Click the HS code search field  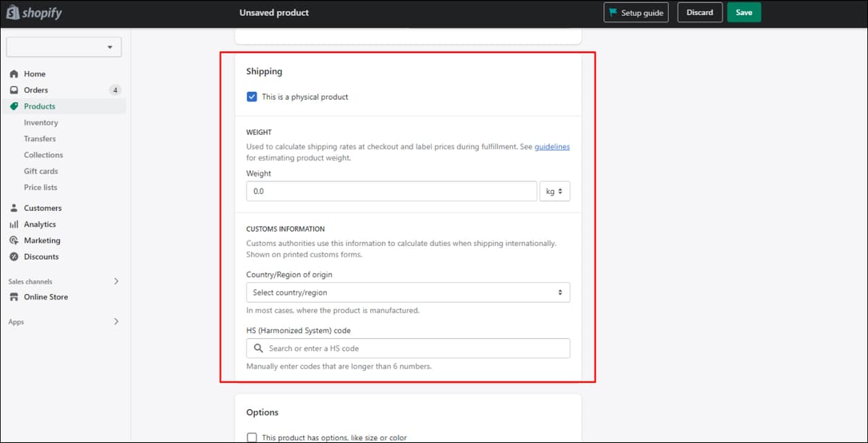click(408, 348)
